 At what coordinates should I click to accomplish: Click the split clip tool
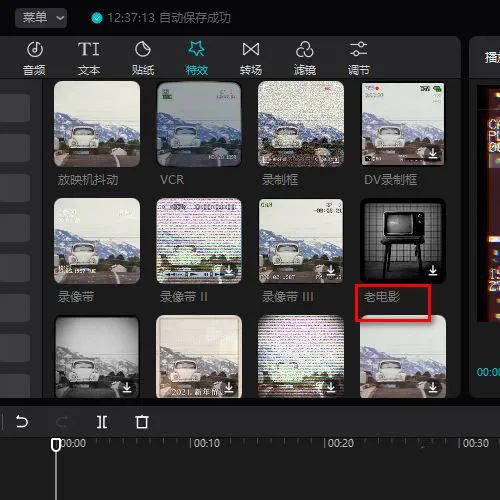tap(102, 422)
